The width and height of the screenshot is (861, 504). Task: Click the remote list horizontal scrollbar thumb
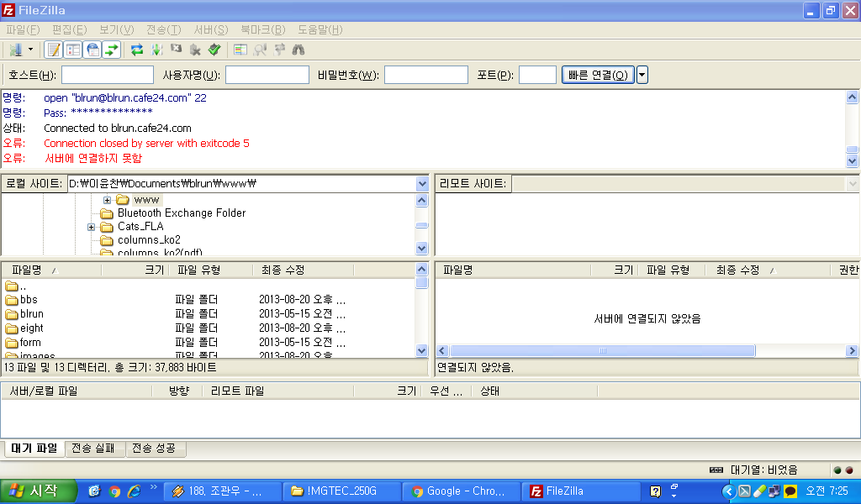click(x=603, y=350)
